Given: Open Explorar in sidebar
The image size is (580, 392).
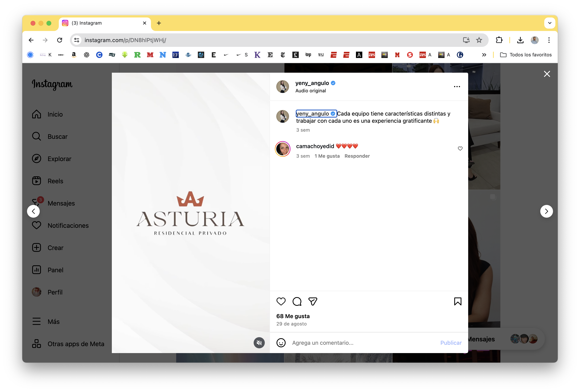Looking at the screenshot, I should tap(59, 159).
